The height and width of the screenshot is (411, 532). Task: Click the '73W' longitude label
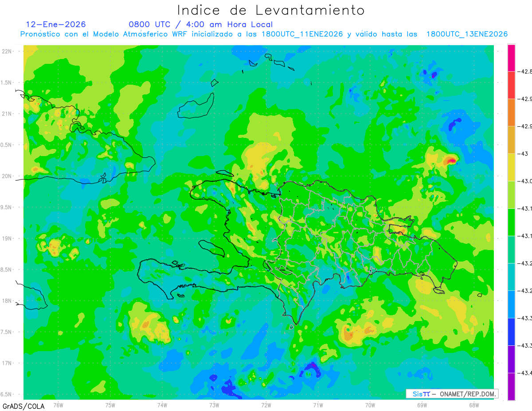coord(214,404)
